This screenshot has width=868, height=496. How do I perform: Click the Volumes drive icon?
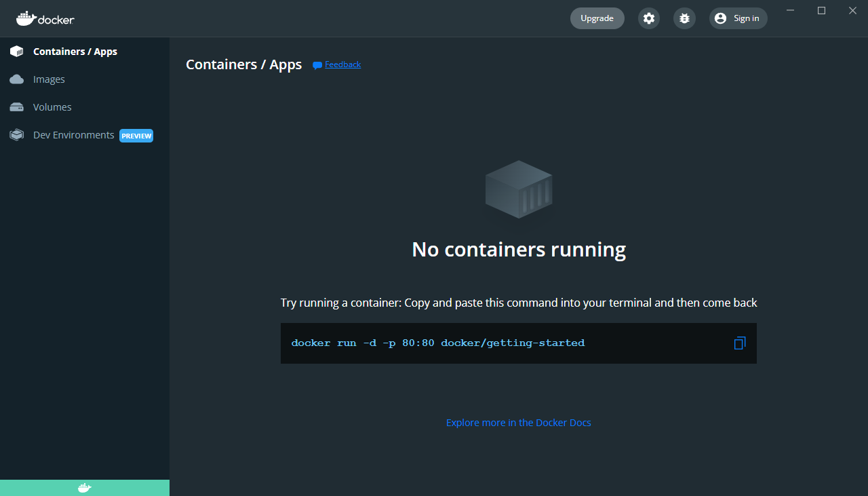(x=17, y=107)
